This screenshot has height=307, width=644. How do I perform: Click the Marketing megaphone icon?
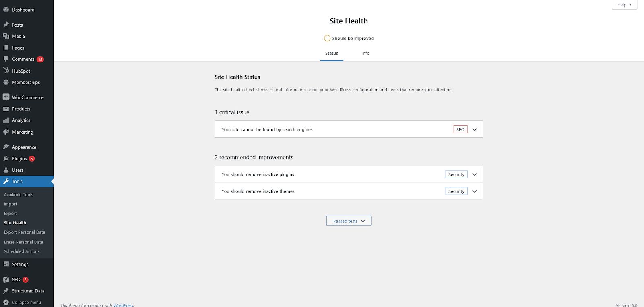tap(6, 132)
